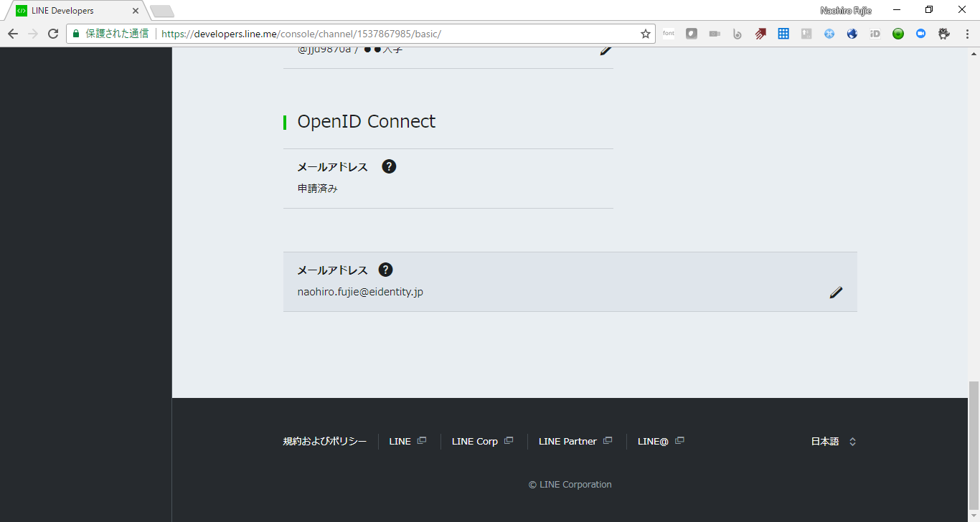Minimize the Chrome window

point(897,10)
